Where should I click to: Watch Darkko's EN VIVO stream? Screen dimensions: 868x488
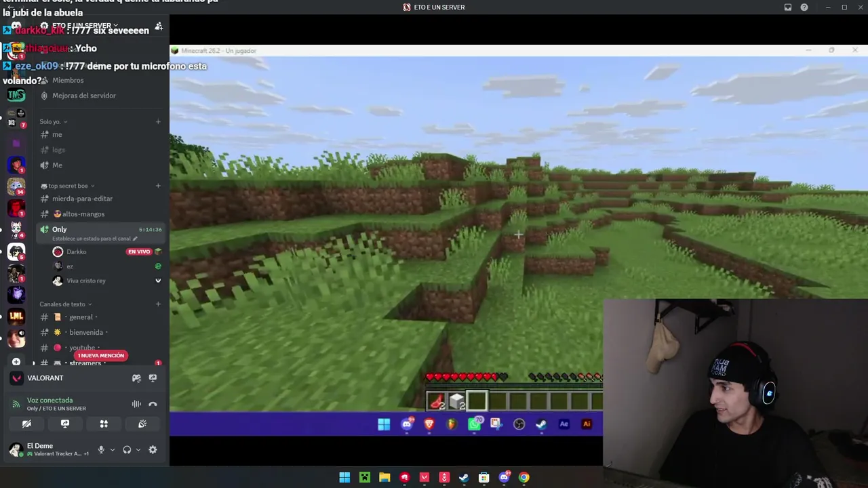click(139, 252)
